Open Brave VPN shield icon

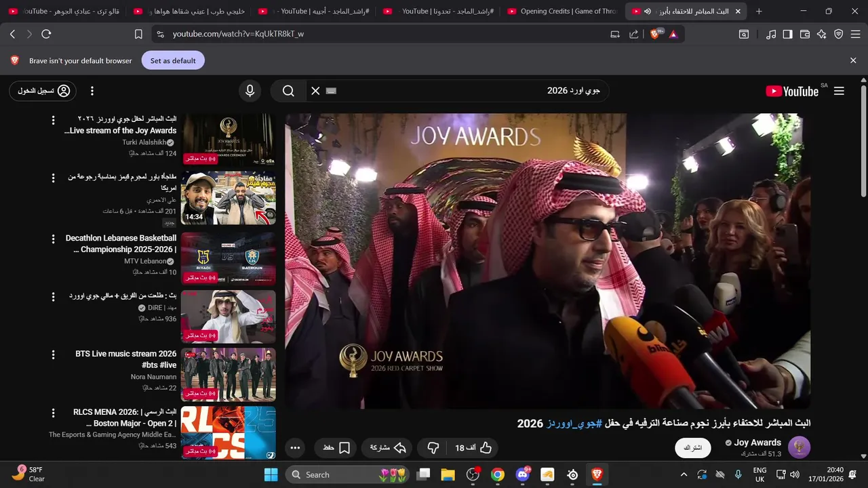pos(839,34)
